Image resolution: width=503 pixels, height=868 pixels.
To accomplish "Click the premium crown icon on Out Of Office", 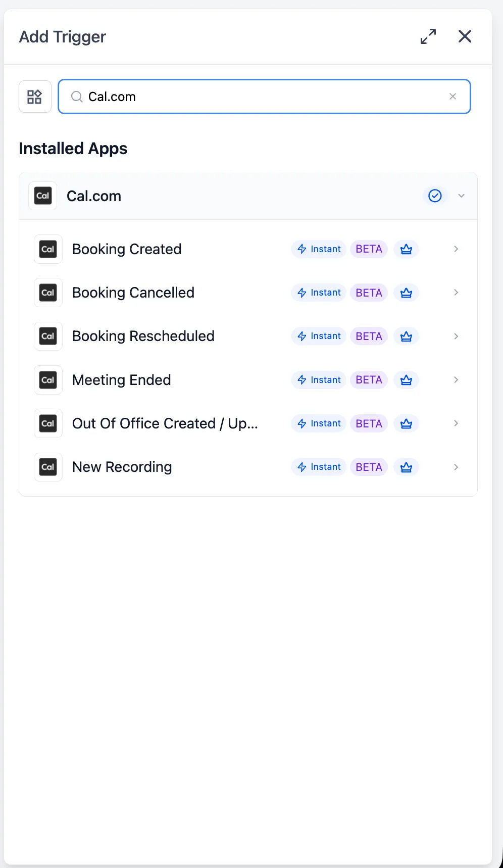I will 406,423.
